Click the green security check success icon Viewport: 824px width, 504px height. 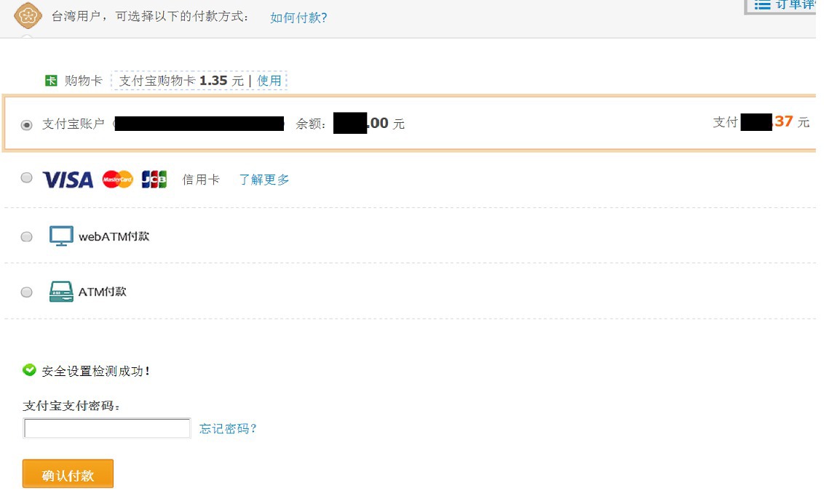click(x=29, y=370)
